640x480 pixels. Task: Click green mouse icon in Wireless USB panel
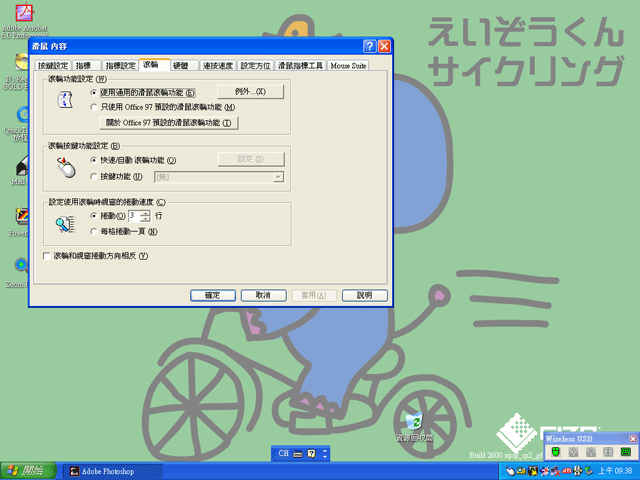click(556, 451)
